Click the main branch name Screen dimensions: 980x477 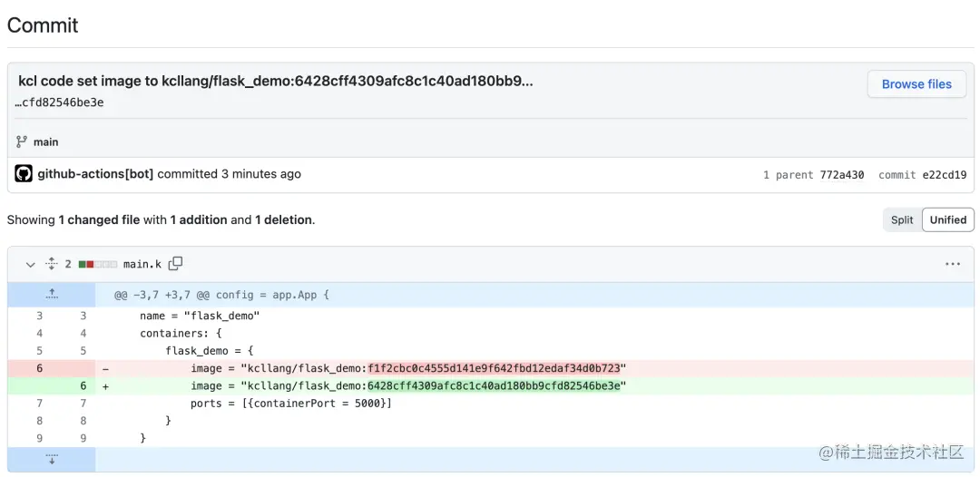coord(45,142)
